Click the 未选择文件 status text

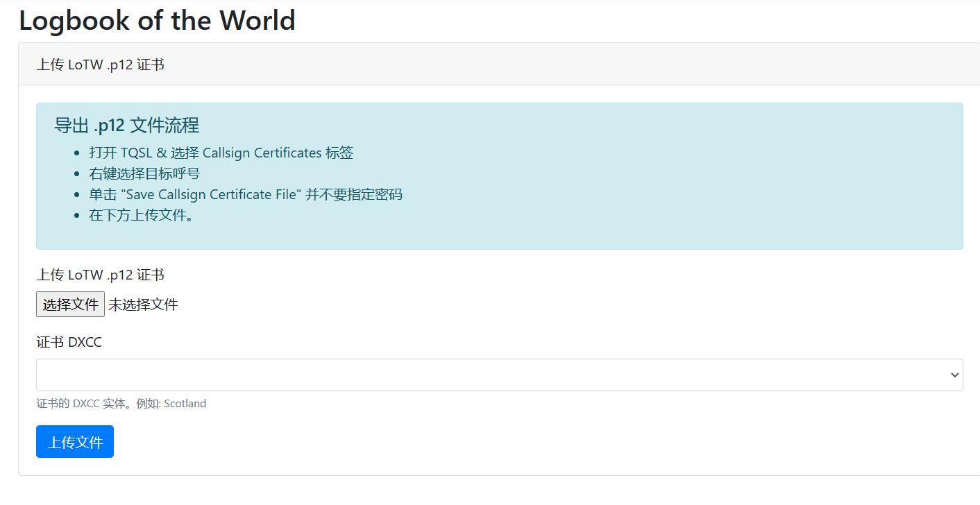[143, 305]
